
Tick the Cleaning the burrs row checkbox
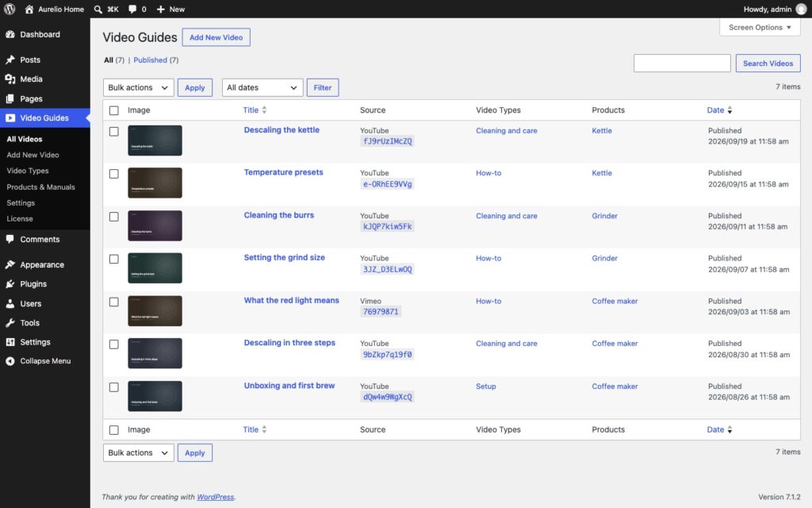coord(114,217)
